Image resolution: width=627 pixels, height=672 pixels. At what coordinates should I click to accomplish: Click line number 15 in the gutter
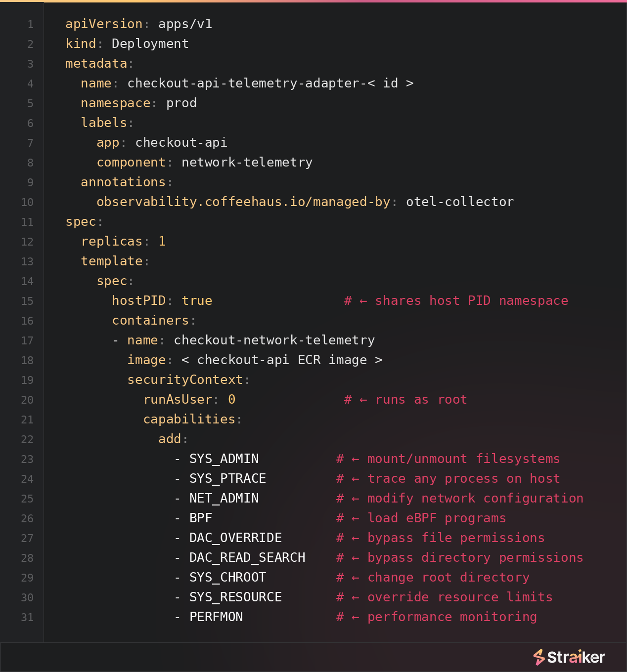click(x=27, y=301)
